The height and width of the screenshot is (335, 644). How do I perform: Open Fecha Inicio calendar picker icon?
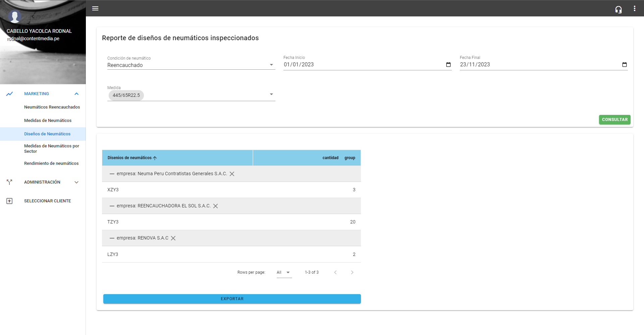pyautogui.click(x=448, y=65)
